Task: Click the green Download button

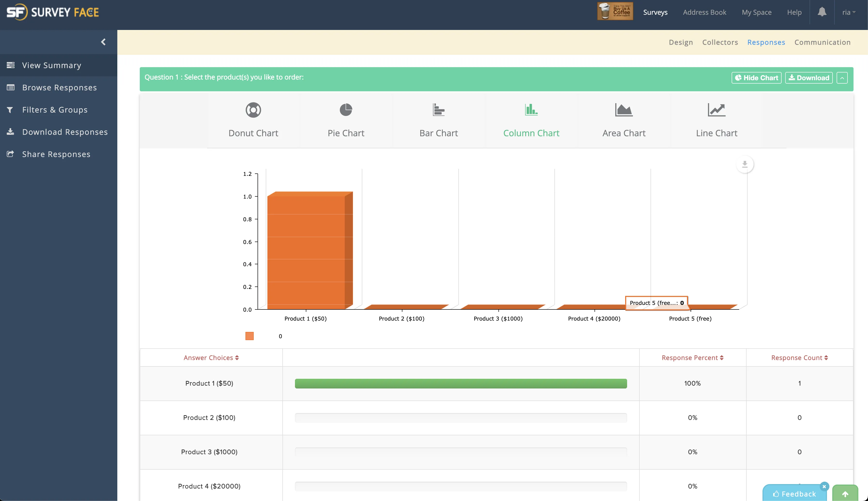Action: click(809, 78)
